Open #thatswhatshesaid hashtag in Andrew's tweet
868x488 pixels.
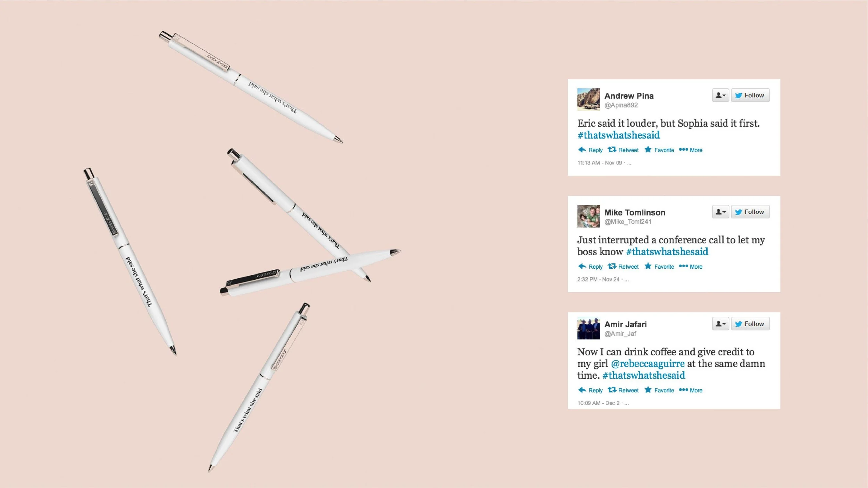pyautogui.click(x=619, y=135)
